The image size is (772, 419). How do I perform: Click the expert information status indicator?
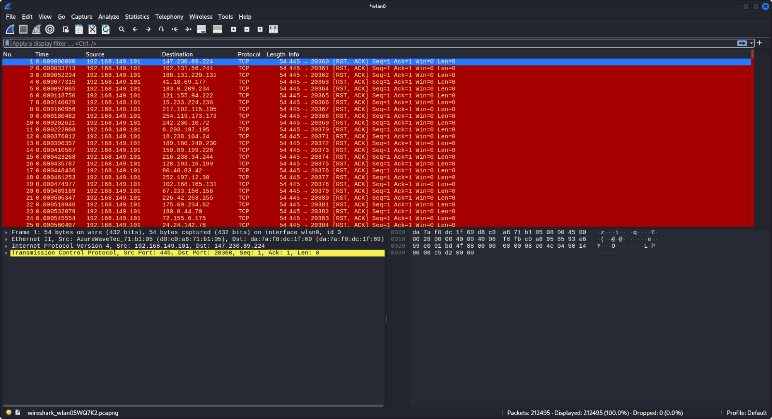[7, 412]
